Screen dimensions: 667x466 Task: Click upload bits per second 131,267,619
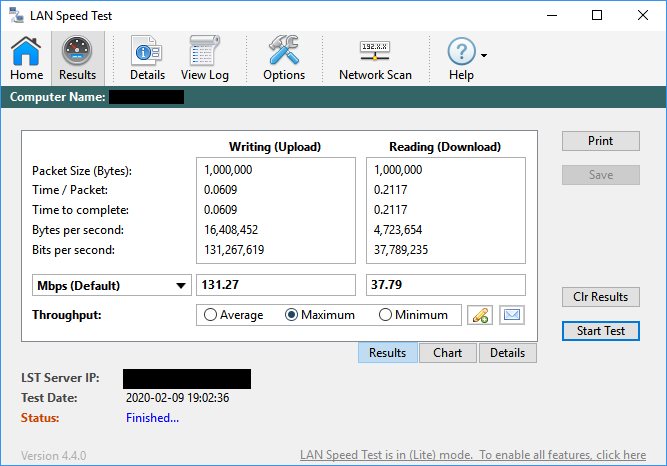click(234, 250)
